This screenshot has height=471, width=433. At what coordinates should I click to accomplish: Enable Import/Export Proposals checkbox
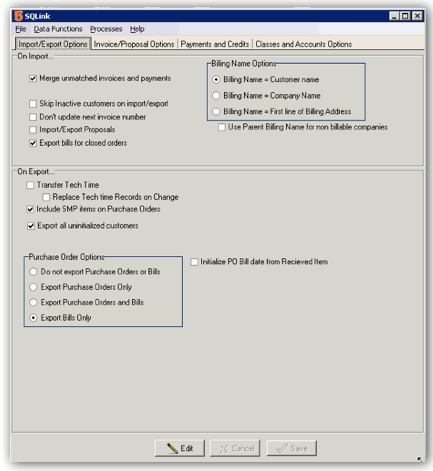coord(33,130)
